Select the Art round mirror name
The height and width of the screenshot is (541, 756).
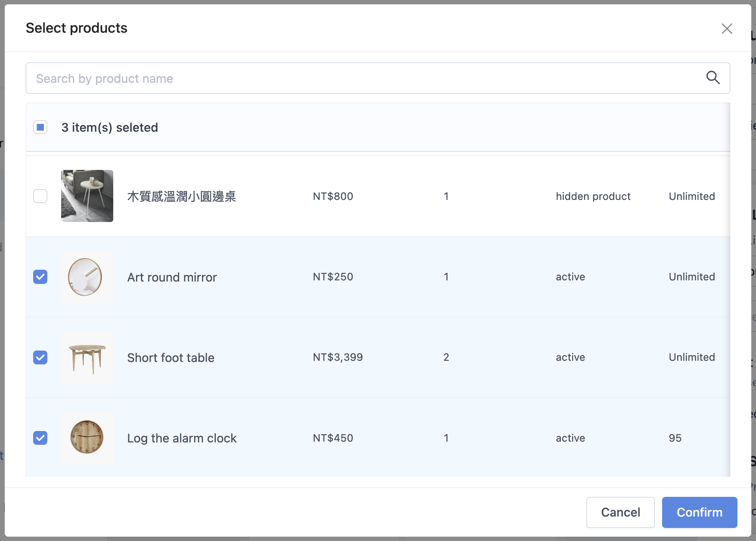tap(172, 277)
